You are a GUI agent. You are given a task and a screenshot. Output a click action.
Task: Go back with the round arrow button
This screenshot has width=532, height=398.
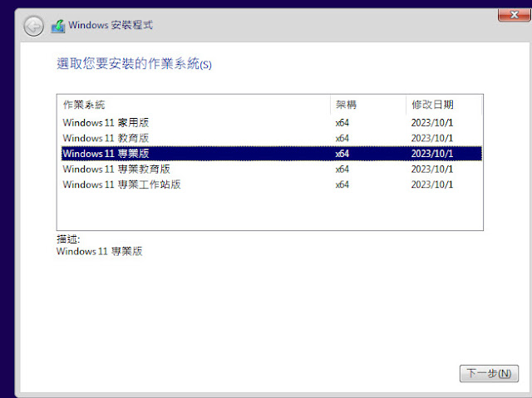pyautogui.click(x=33, y=26)
